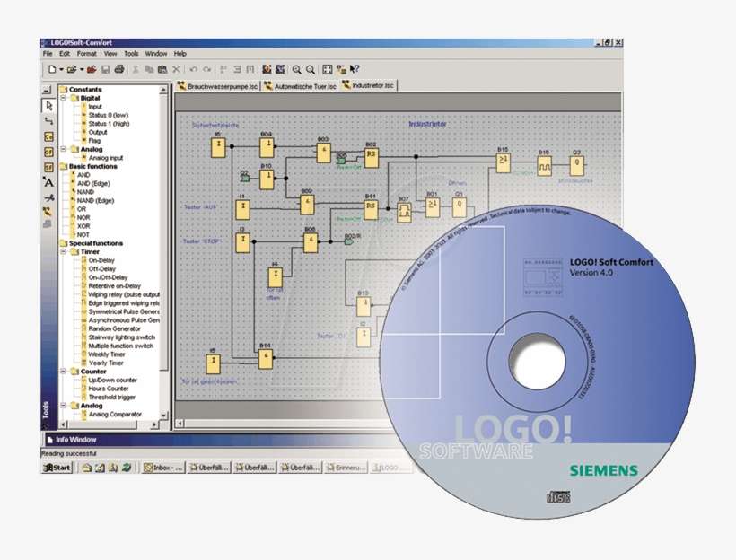Click the context help arrow icon
This screenshot has width=736, height=560.
pyautogui.click(x=355, y=69)
